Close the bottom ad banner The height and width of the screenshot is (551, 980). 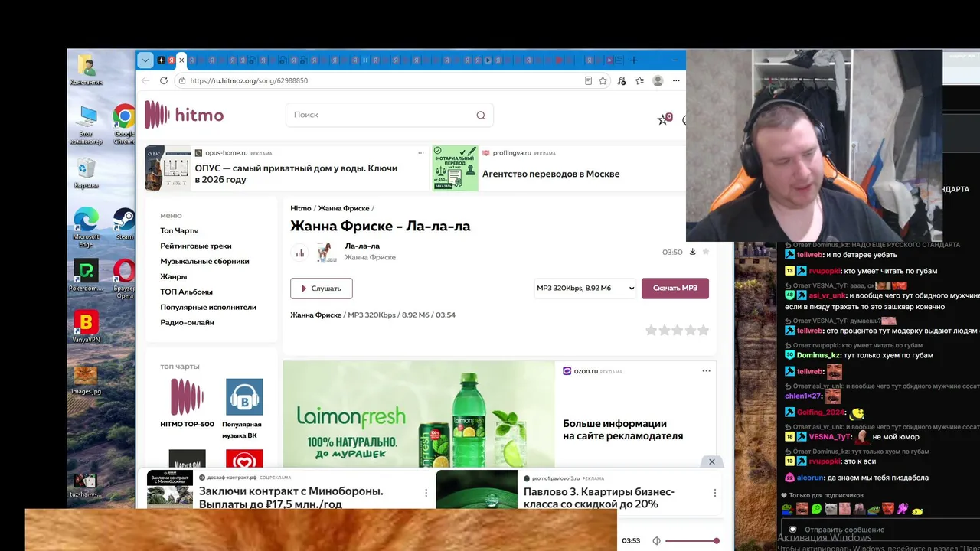click(711, 461)
